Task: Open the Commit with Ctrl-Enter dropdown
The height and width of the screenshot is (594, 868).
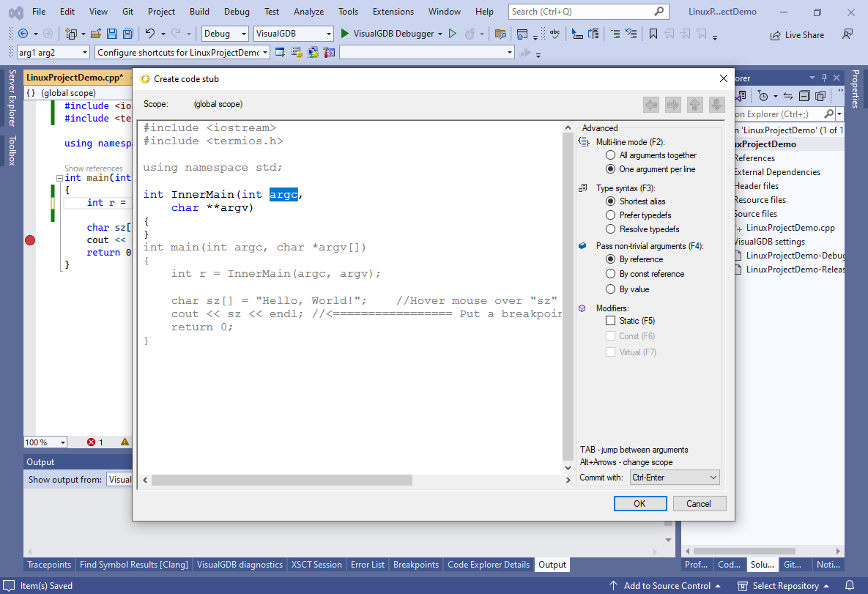Action: pyautogui.click(x=675, y=478)
